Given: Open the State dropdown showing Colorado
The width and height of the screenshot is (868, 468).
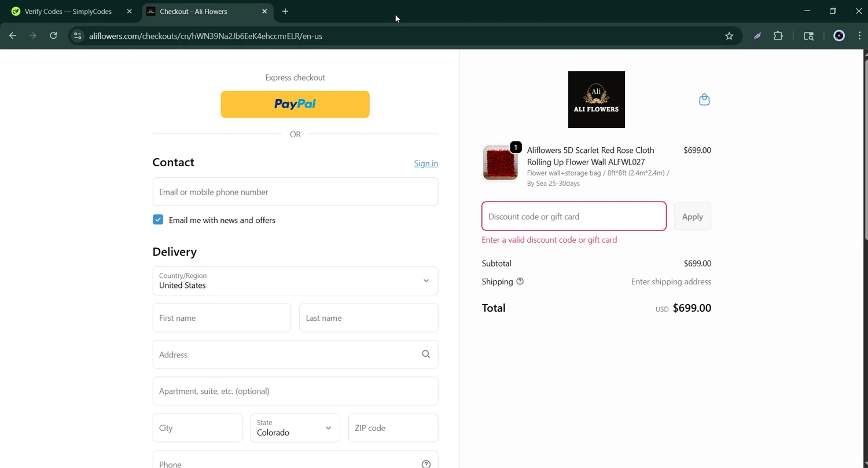Looking at the screenshot, I should [x=295, y=428].
